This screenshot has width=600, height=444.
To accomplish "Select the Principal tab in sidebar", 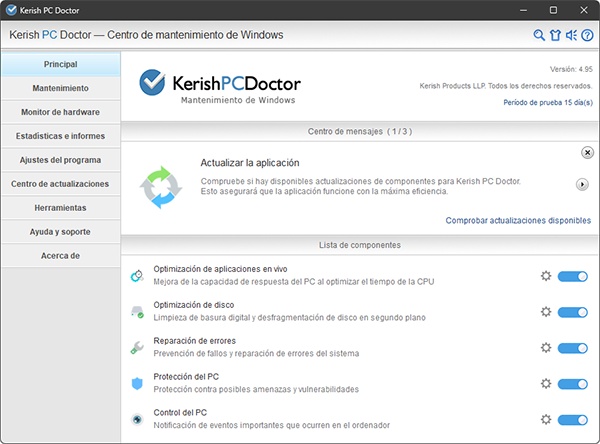I will pyautogui.click(x=60, y=64).
